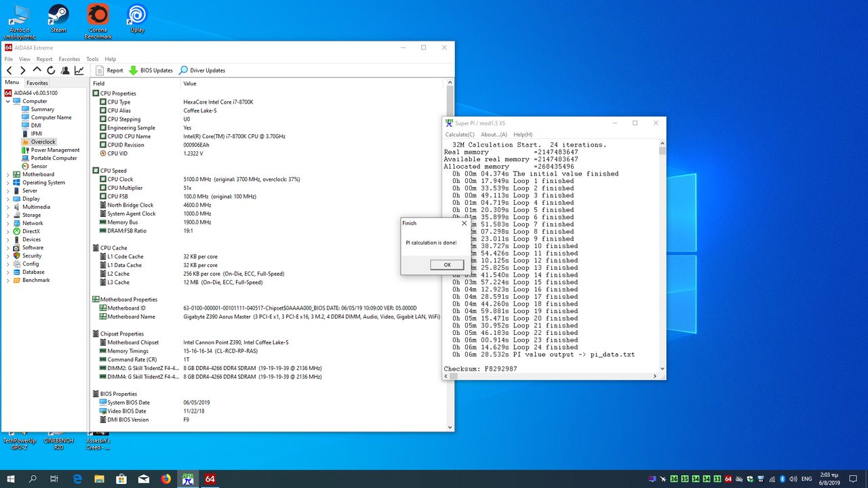
Task: Expand the Operating System tree node
Action: (8, 182)
